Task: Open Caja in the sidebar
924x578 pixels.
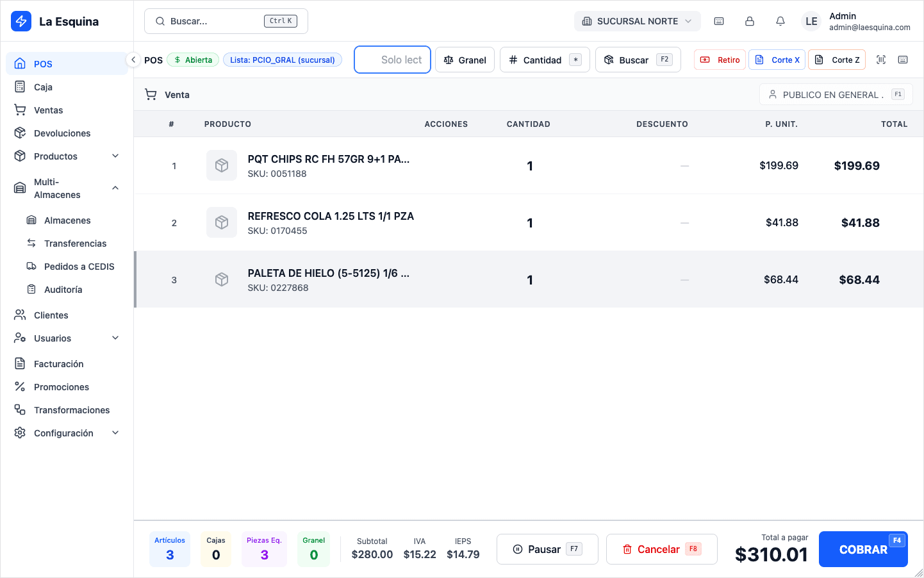Action: pyautogui.click(x=67, y=87)
